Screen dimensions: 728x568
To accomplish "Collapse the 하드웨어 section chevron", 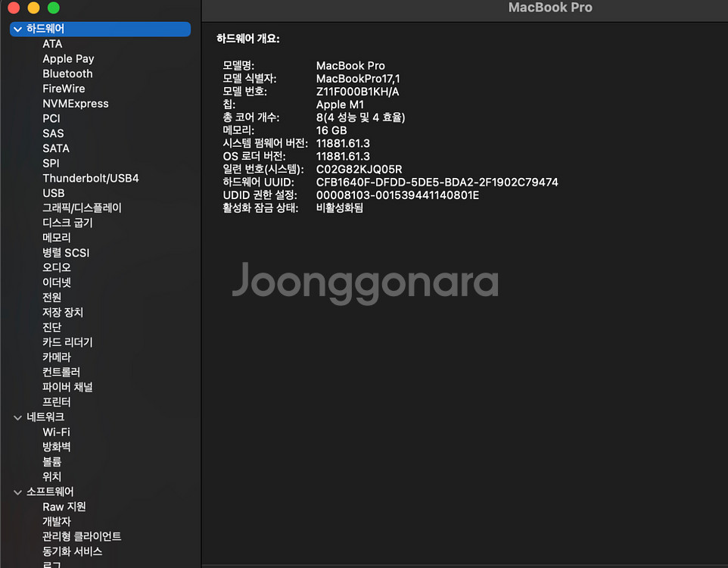I will [x=17, y=30].
